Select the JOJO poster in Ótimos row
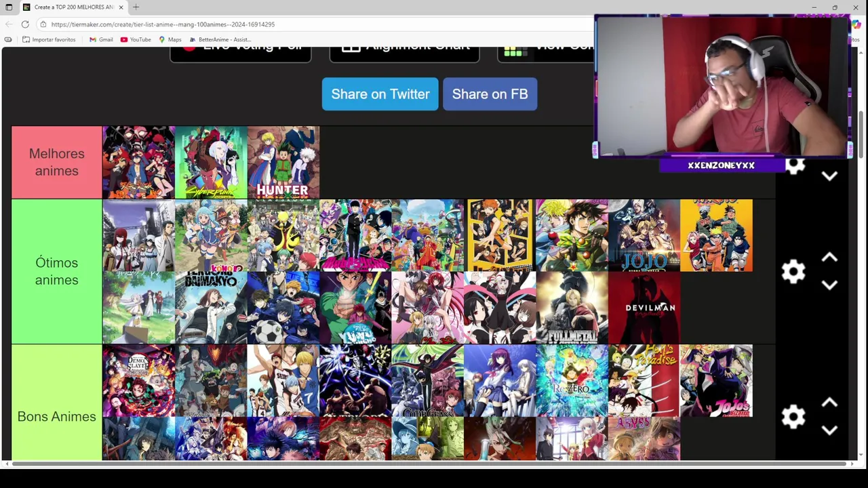The width and height of the screenshot is (868, 488). (644, 235)
